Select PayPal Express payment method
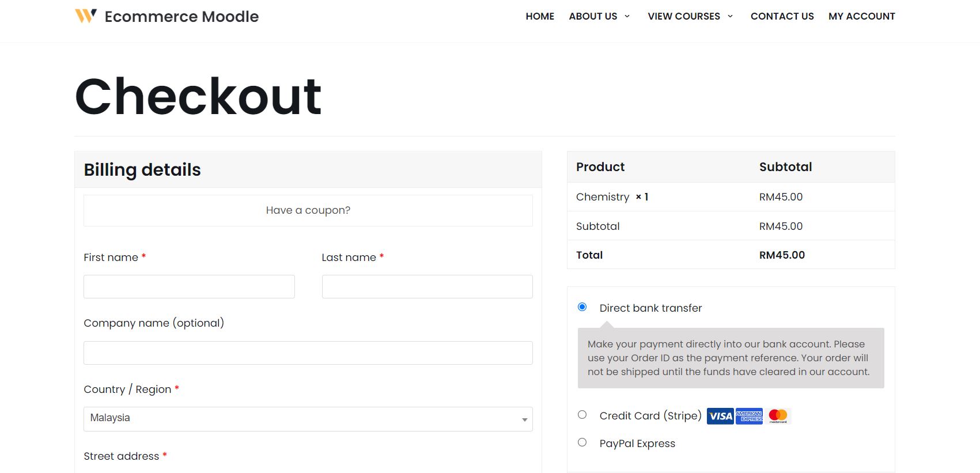This screenshot has width=980, height=473. coord(582,442)
